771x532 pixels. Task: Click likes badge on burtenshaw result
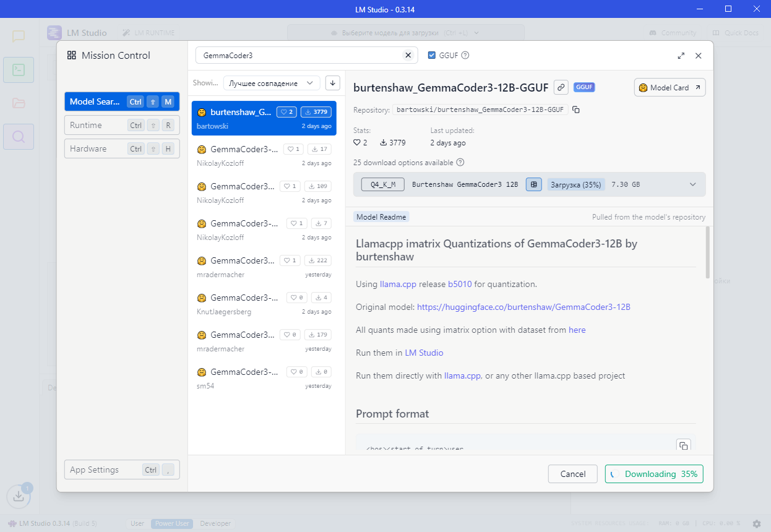(x=286, y=112)
